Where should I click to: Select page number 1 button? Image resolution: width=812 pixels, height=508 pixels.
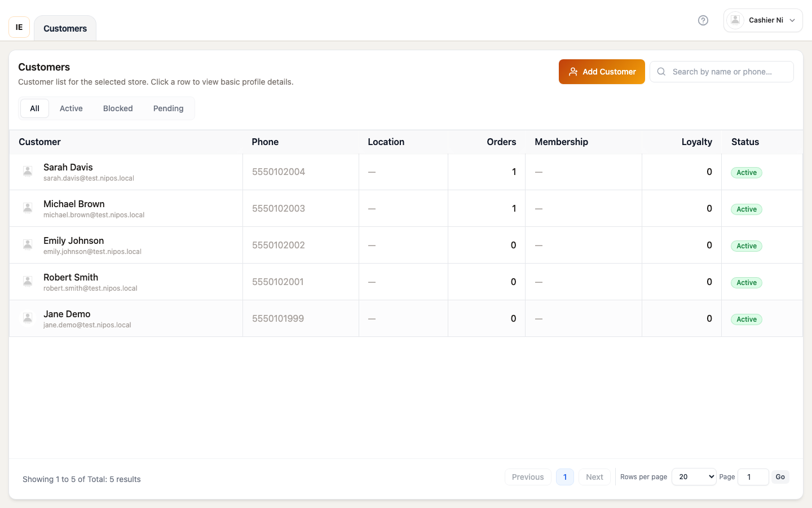point(565,477)
